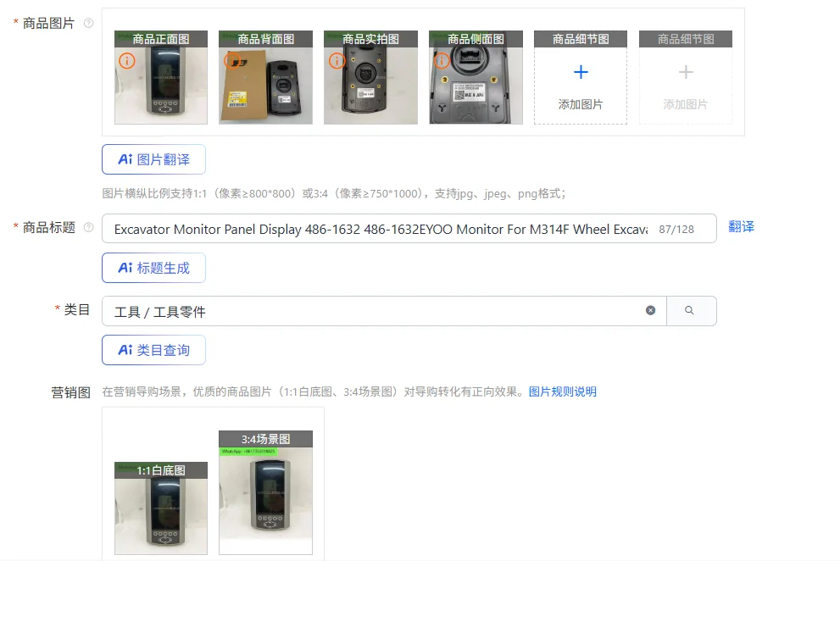Screen dimensions: 840x622
Task: Click the info icon on 商品背面图 thumbnail
Action: coord(232,61)
